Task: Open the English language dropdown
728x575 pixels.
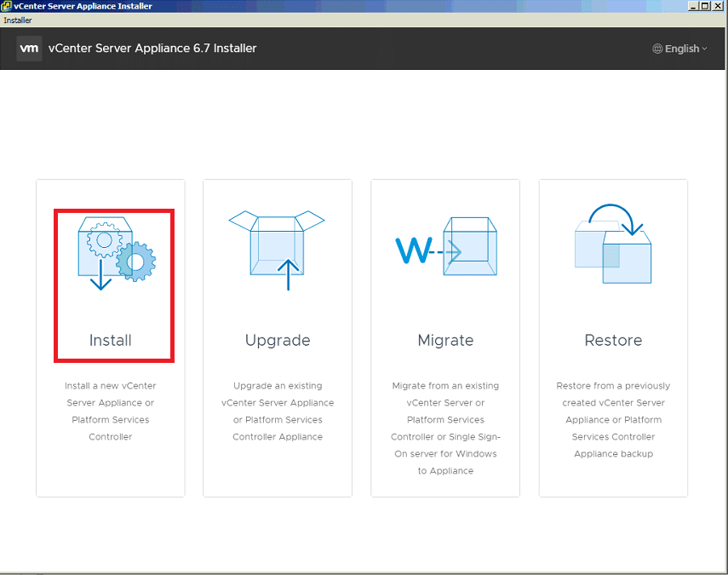Action: pyautogui.click(x=680, y=49)
